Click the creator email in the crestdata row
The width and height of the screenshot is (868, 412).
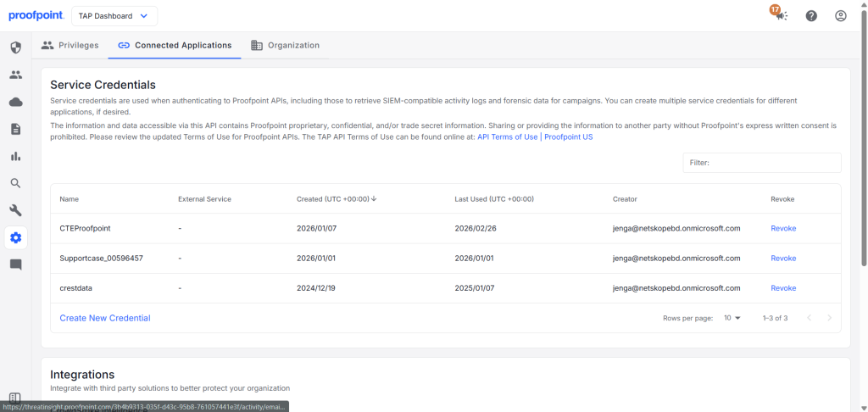676,288
